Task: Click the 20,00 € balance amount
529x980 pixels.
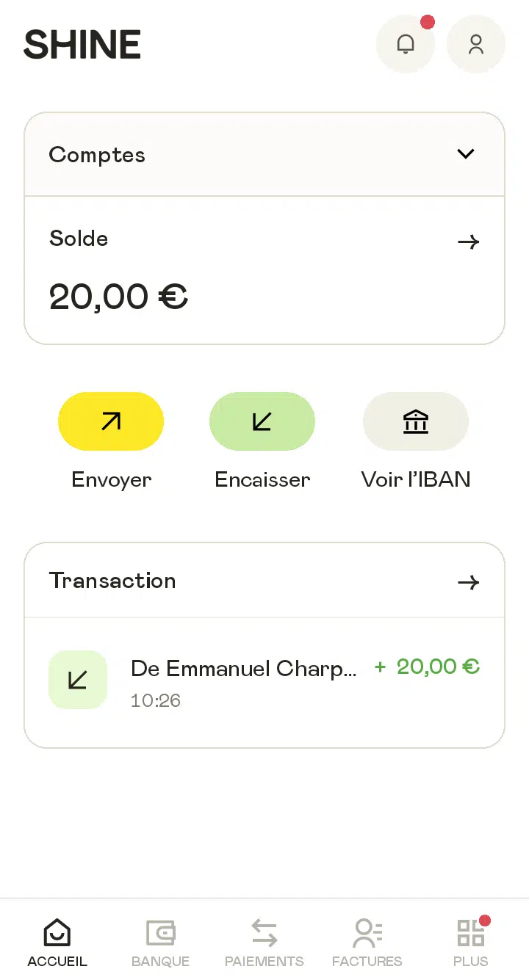Action: coord(118,297)
